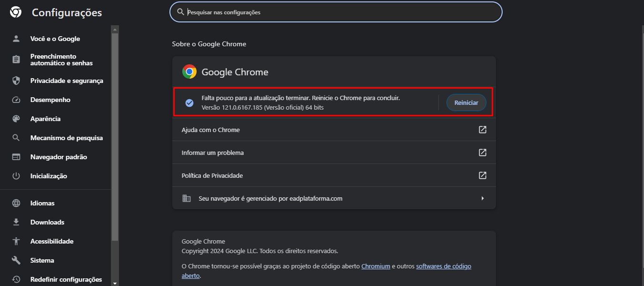The image size is (644, 286).
Task: Click sidebar scrollbar down arrow
Action: 115,283
